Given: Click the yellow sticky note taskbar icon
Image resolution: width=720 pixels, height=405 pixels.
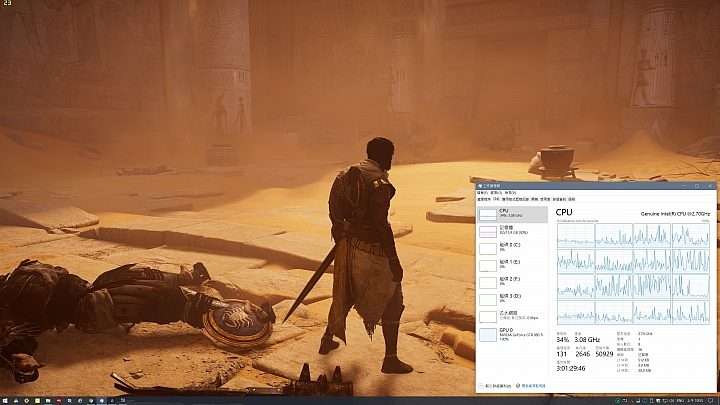Looking at the screenshot, I should click(x=37, y=401).
